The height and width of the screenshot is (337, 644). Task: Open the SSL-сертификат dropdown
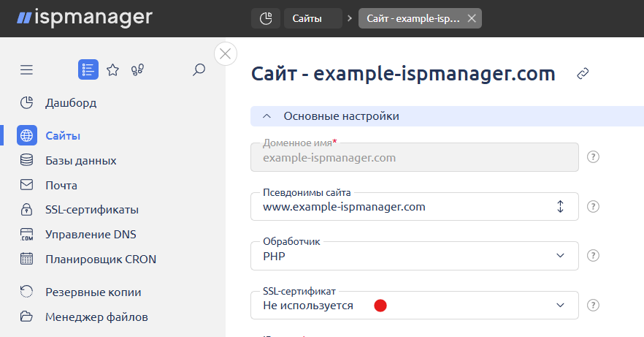[415, 306]
